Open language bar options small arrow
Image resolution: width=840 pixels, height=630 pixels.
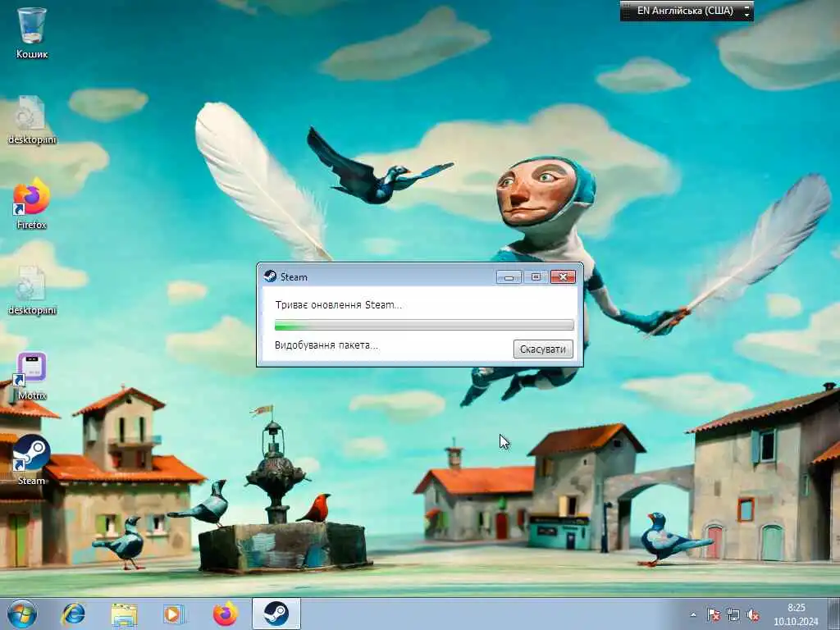pos(746,15)
